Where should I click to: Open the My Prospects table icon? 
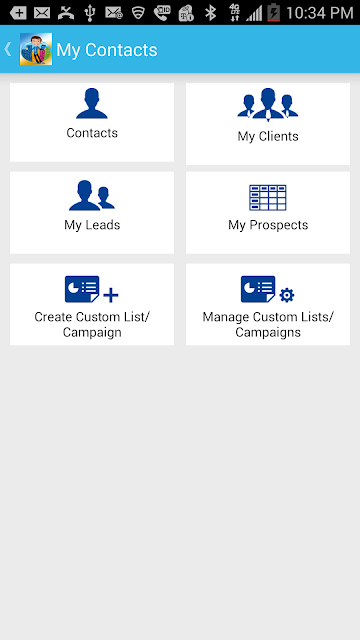268,198
